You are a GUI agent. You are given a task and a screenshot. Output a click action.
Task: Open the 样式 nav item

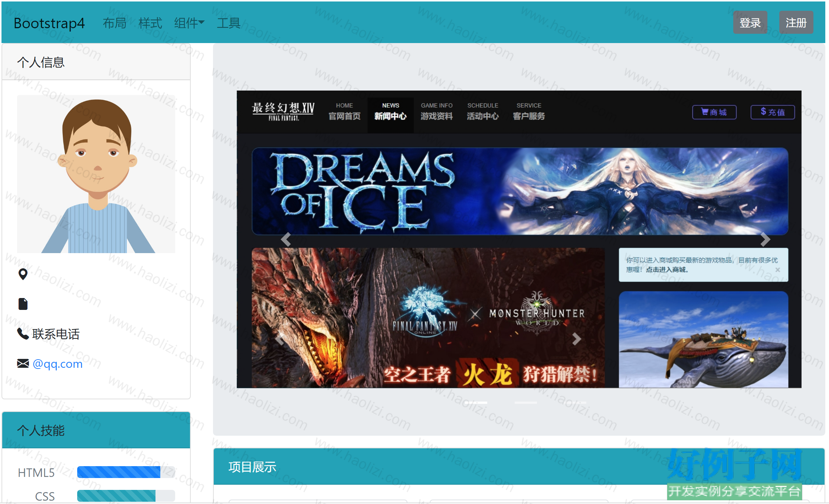[x=150, y=23]
